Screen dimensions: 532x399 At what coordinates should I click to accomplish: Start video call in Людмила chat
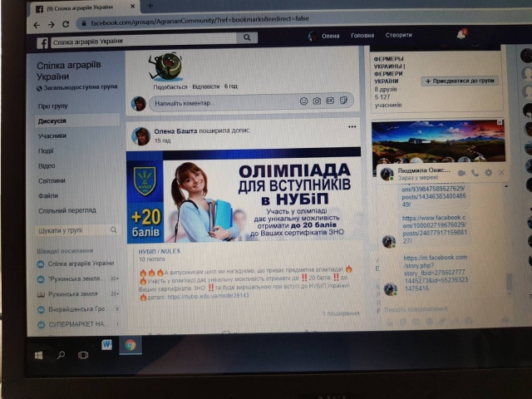(x=461, y=173)
